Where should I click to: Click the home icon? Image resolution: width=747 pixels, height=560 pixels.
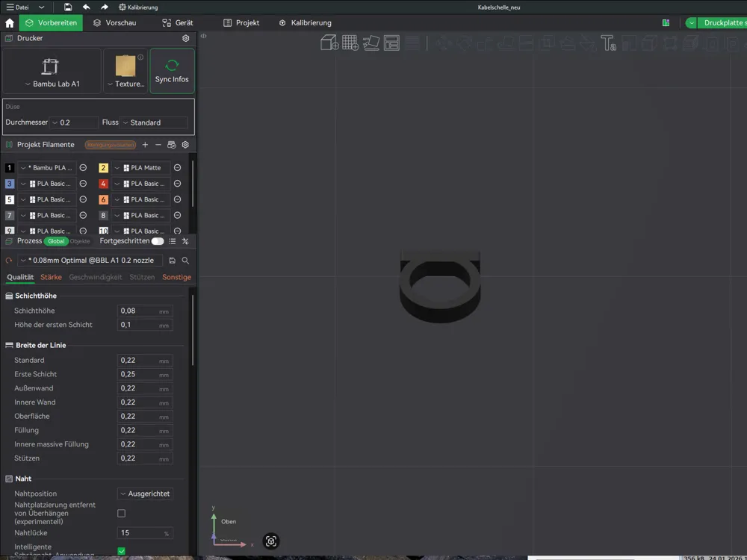tap(10, 23)
